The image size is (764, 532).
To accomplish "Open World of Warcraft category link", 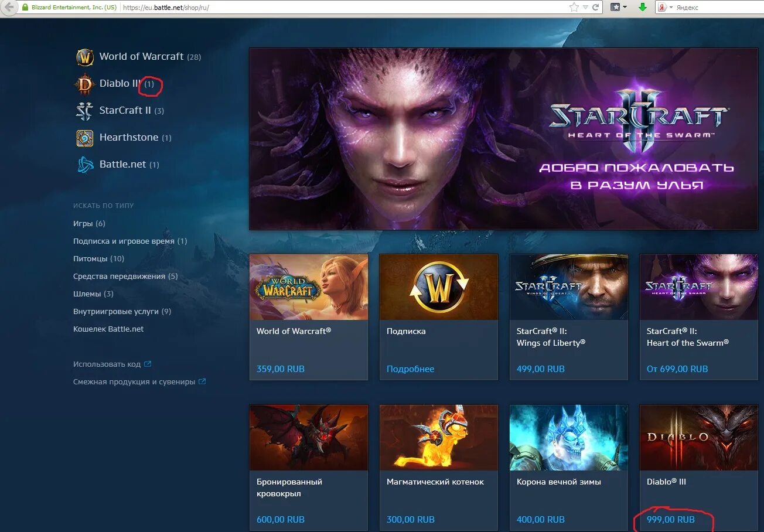I will (x=150, y=57).
